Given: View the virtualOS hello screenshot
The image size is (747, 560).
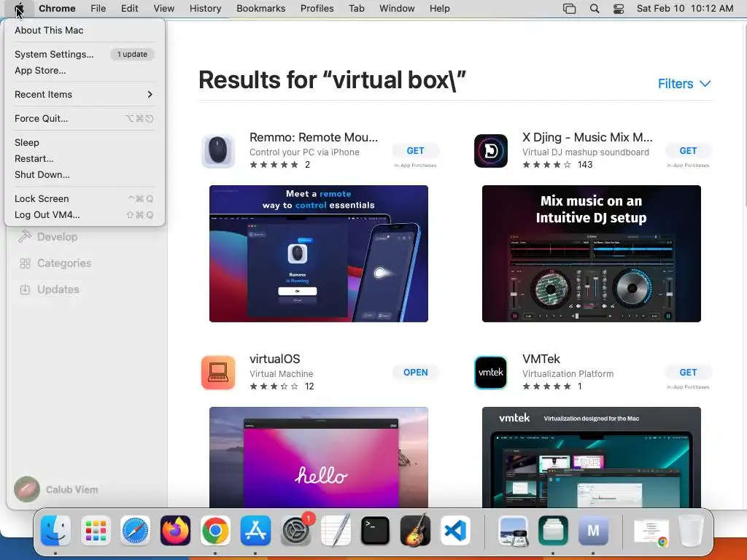Looking at the screenshot, I should click(x=319, y=457).
